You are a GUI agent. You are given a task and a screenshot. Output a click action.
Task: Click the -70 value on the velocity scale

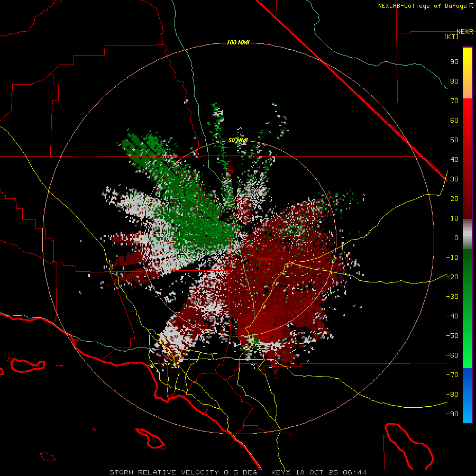pos(452,375)
